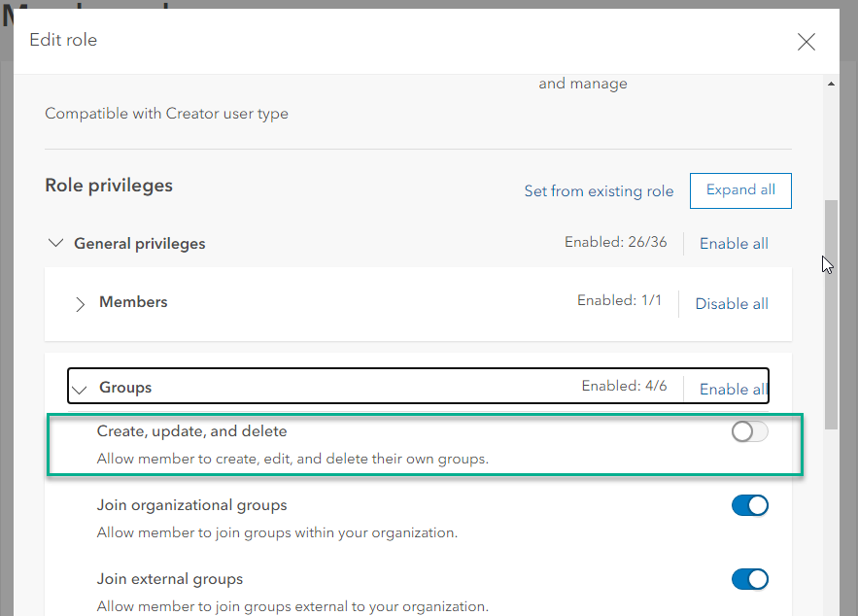Click Disable all for Members
This screenshot has height=616, width=858.
732,304
